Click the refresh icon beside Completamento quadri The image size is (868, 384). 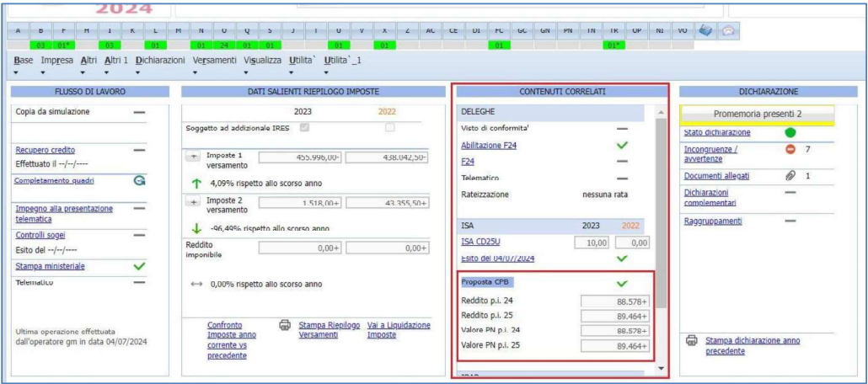140,180
